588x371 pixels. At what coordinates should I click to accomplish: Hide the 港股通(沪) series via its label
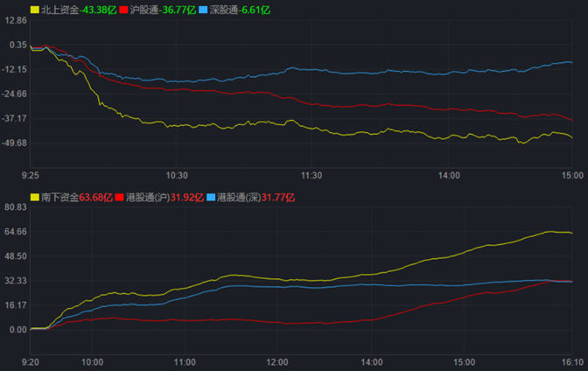(x=149, y=198)
